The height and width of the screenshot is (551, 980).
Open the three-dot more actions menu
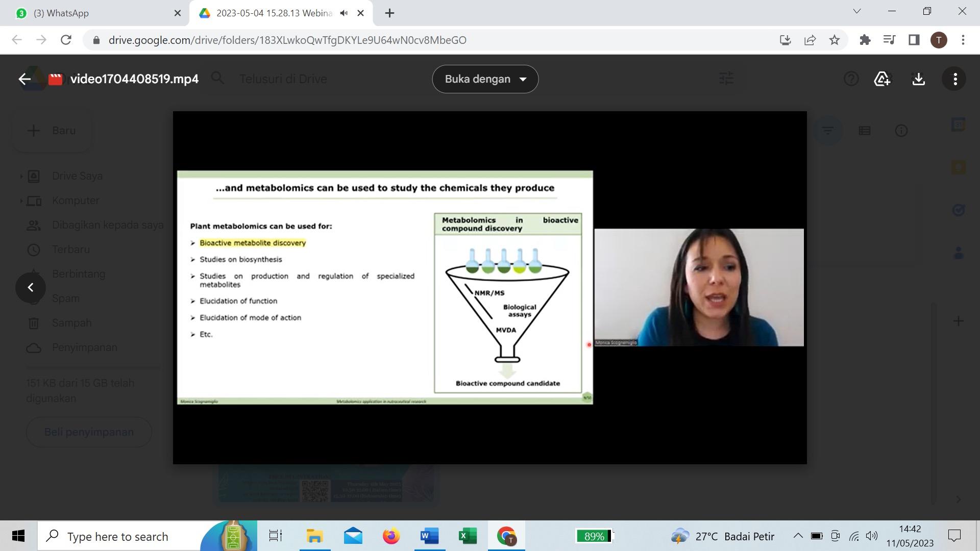[955, 79]
